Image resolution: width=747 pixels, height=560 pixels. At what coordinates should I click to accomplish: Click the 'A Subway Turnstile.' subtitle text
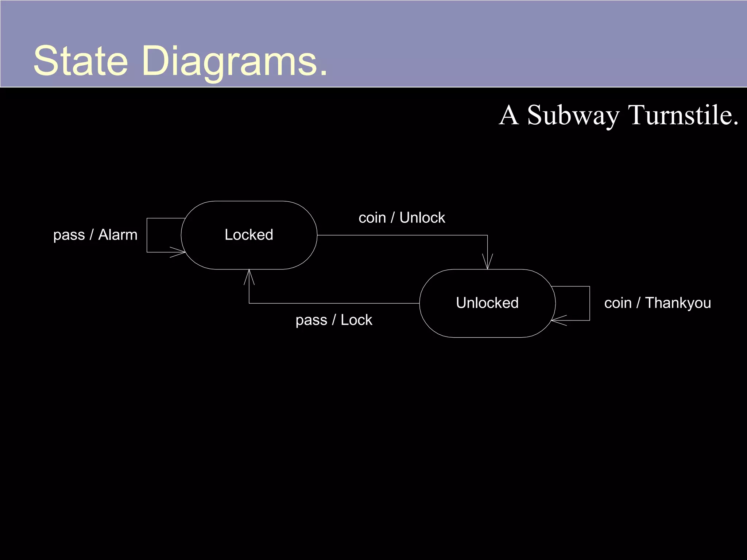[618, 115]
